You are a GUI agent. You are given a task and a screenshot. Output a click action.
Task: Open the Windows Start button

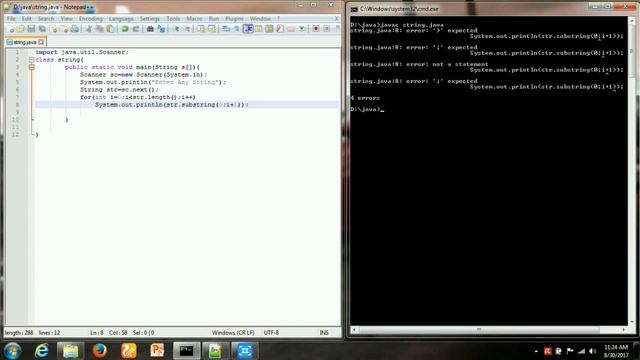pos(12,351)
